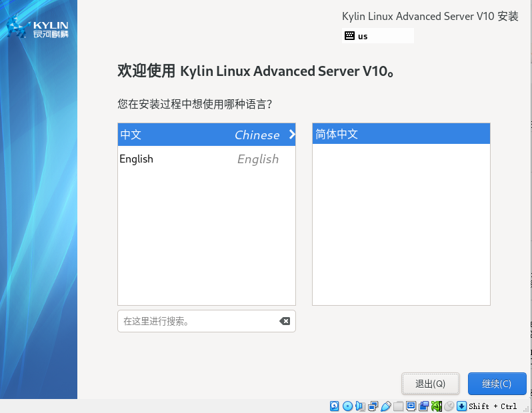Click the search field '在这里进行搜索'
This screenshot has height=413, width=532.
point(207,321)
